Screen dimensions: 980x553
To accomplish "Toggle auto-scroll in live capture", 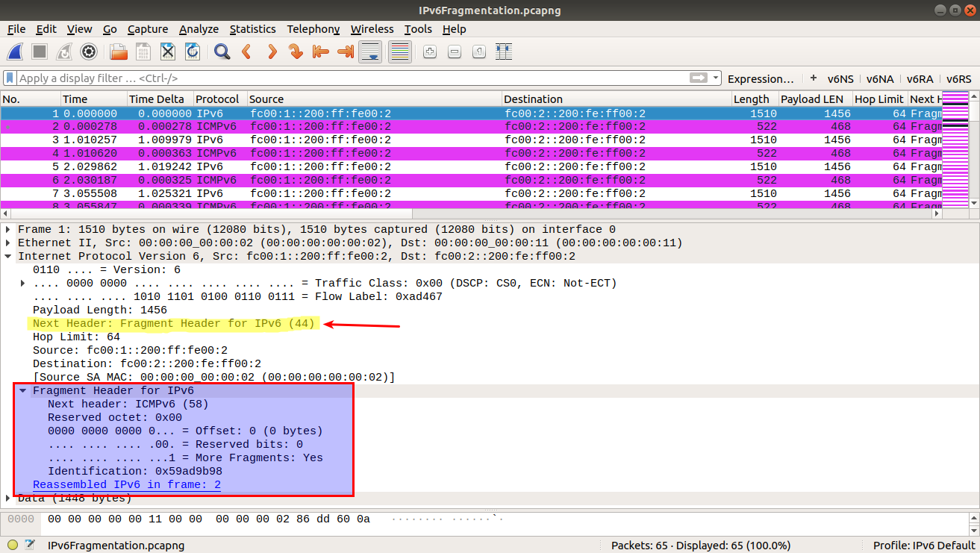I will point(370,51).
